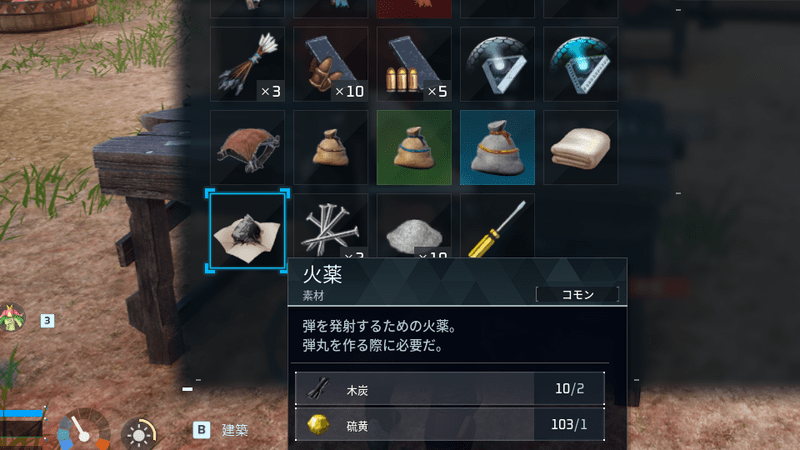Pick the green-background pouch item
Viewport: 800px width, 450px height.
[x=414, y=147]
